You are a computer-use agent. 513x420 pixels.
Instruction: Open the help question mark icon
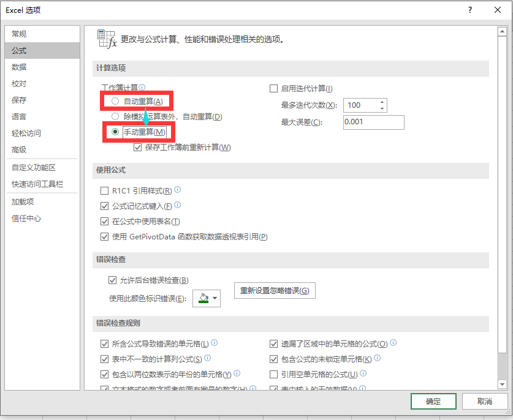(470, 10)
